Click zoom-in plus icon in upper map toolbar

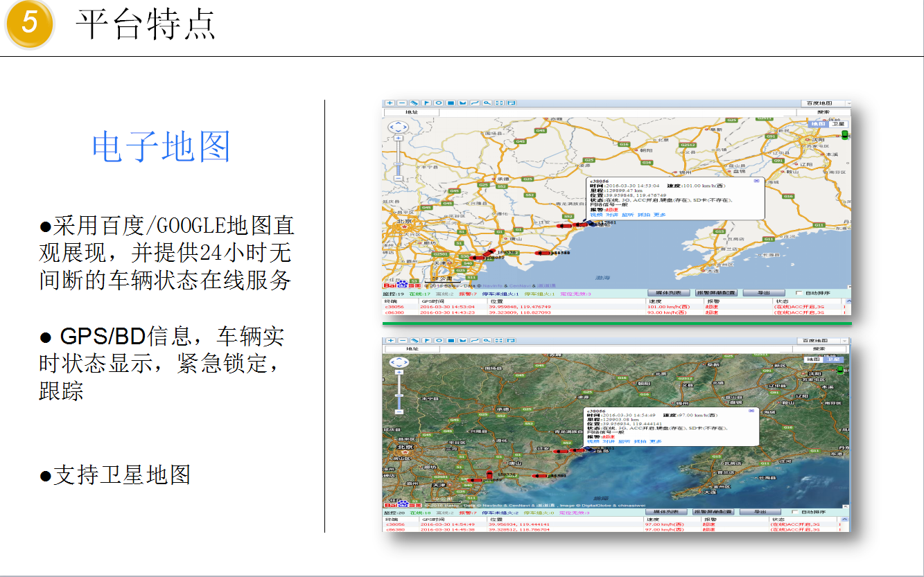coord(390,103)
